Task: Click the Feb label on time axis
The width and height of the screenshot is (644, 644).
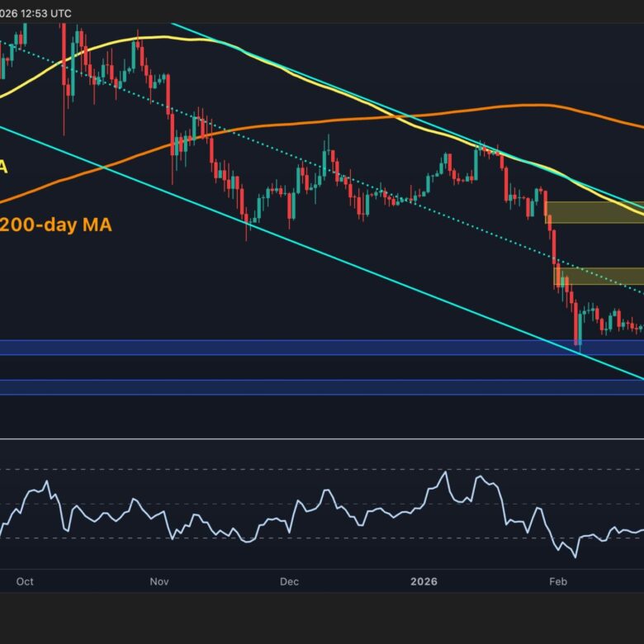Action: pyautogui.click(x=557, y=581)
